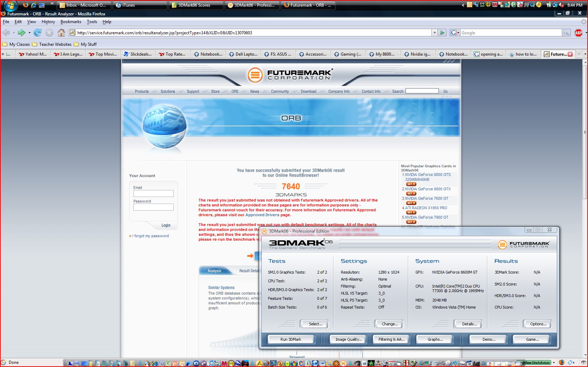This screenshot has width=588, height=367.
Task: Switch to the iTunes taskbar button
Action: 140,5
